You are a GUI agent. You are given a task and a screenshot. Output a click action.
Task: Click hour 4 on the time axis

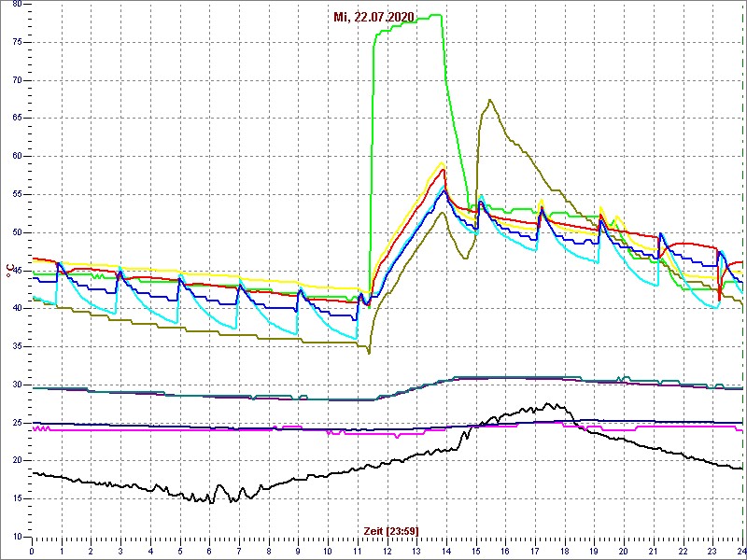tap(150, 551)
